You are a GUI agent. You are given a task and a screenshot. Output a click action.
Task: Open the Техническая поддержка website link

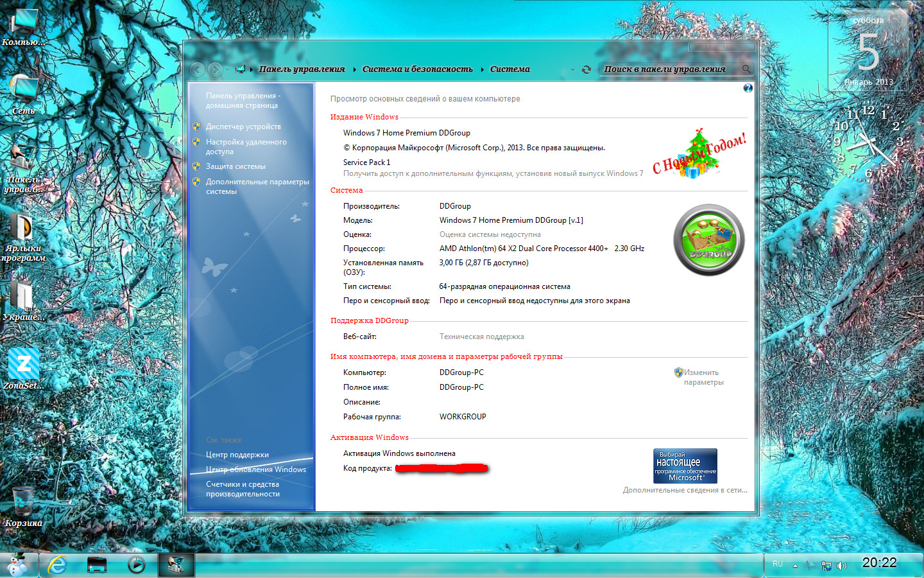[x=482, y=337]
